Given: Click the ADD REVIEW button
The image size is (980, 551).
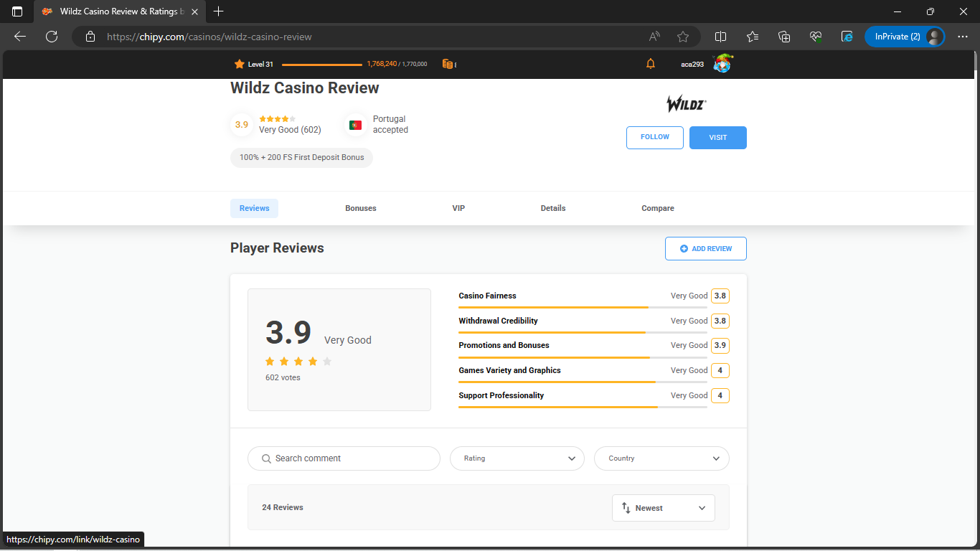Looking at the screenshot, I should click(705, 248).
